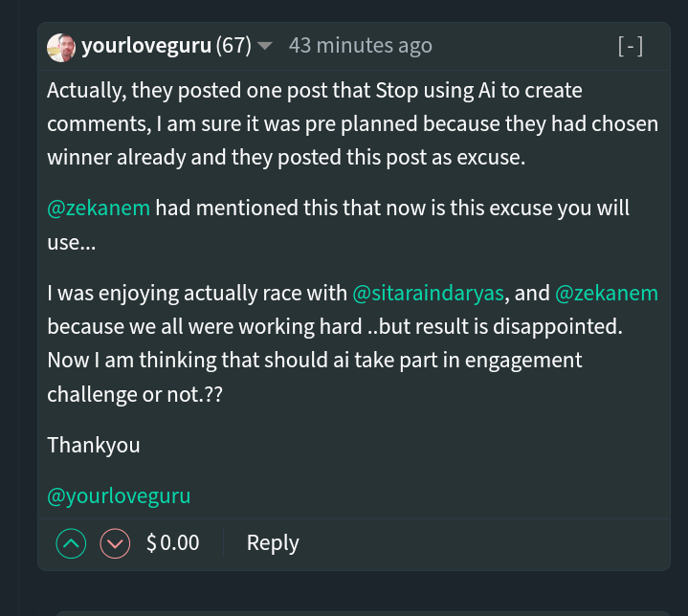Click the 'Actually, they posted' opening paragraph

click(x=353, y=124)
